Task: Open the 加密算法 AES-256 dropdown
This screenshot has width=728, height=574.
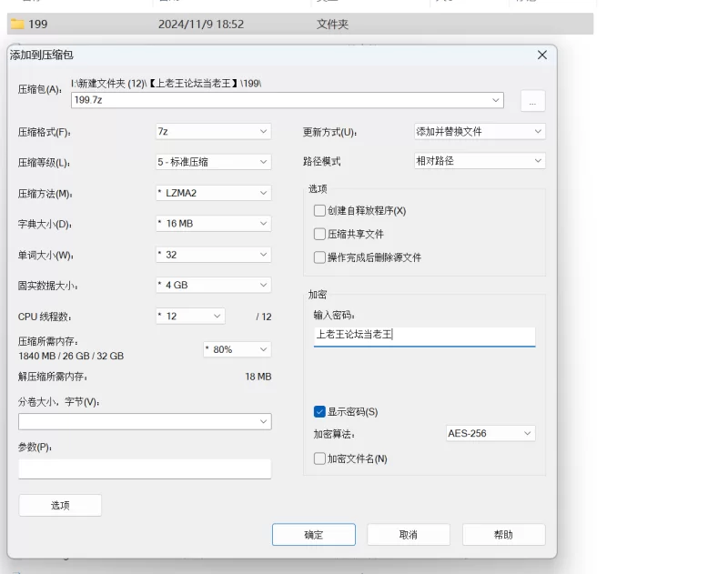Action: [490, 433]
